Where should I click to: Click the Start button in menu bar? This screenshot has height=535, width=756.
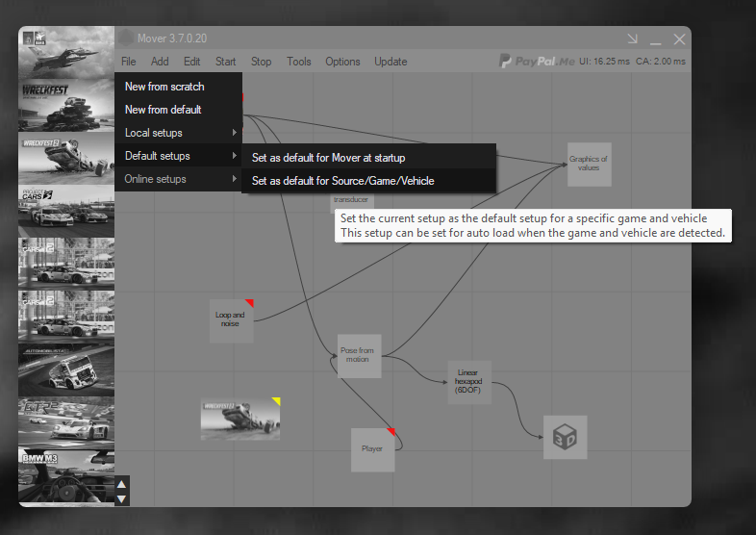[x=226, y=62]
